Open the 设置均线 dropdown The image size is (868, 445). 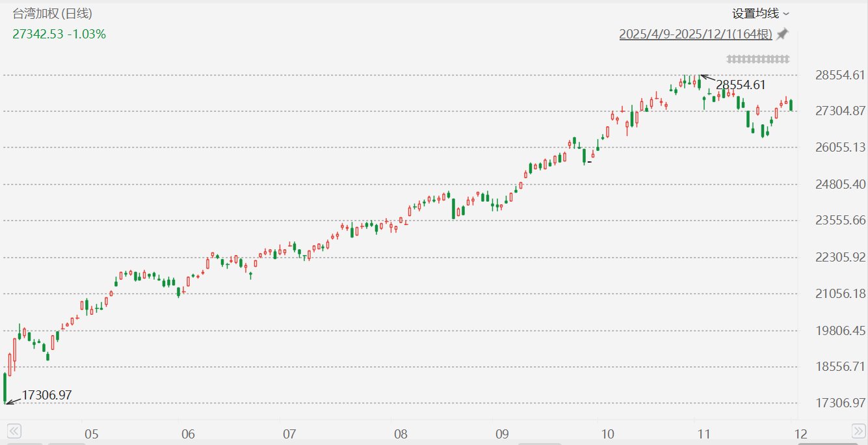coord(761,14)
